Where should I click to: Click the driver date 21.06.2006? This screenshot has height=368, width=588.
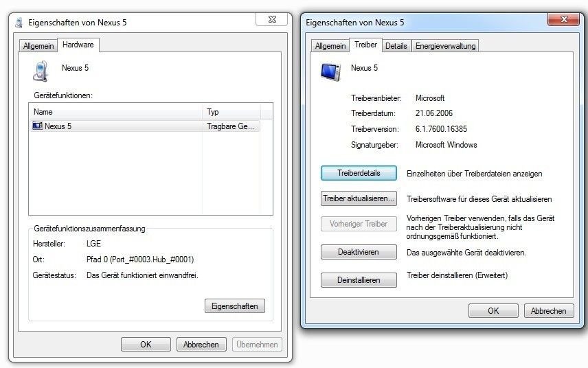434,113
